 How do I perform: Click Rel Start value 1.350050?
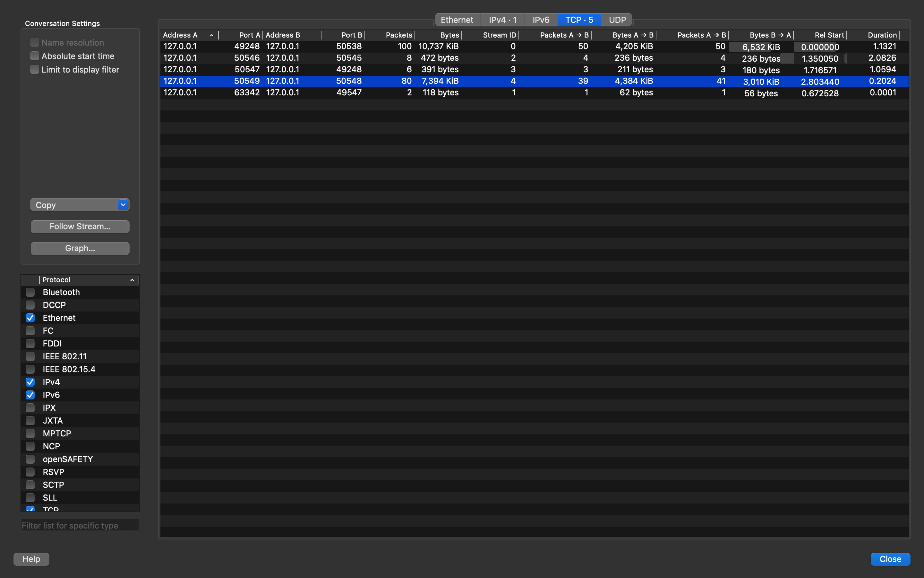pos(820,58)
